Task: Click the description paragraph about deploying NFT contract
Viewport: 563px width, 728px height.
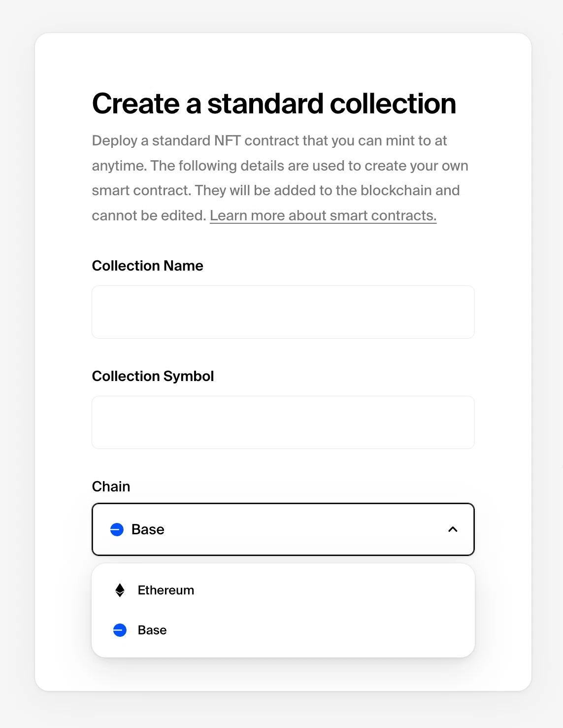Action: tap(280, 178)
